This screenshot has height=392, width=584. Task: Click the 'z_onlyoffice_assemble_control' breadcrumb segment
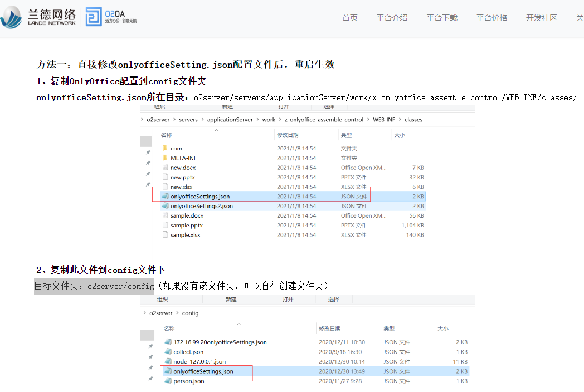click(324, 120)
